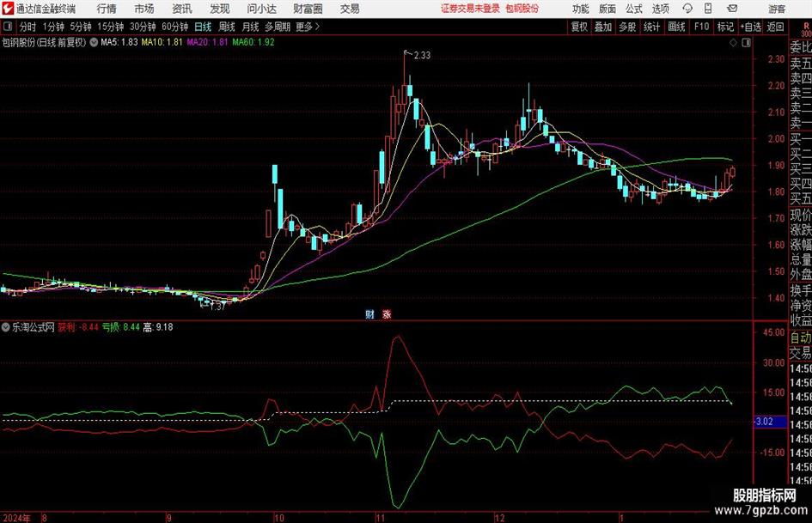
Task: Open the 功能 menu
Action: pos(581,9)
